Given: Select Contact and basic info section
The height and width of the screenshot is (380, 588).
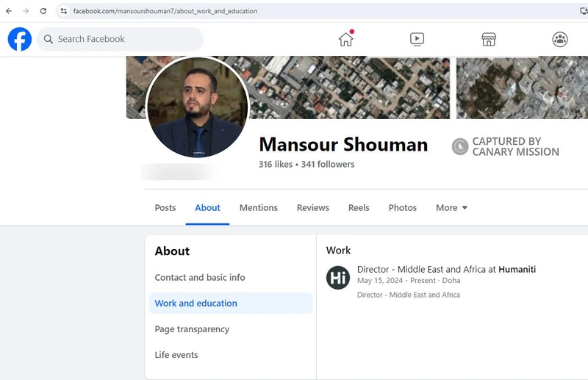Looking at the screenshot, I should [x=200, y=278].
